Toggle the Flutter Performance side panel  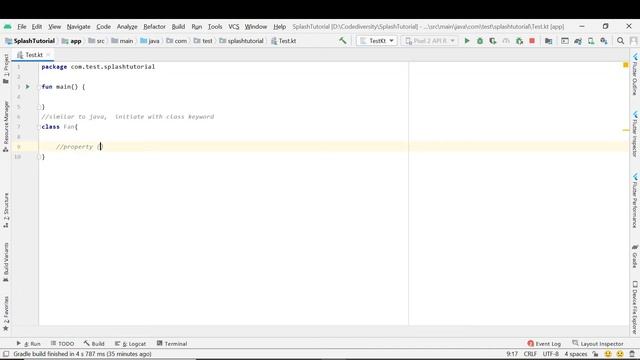coord(635,201)
